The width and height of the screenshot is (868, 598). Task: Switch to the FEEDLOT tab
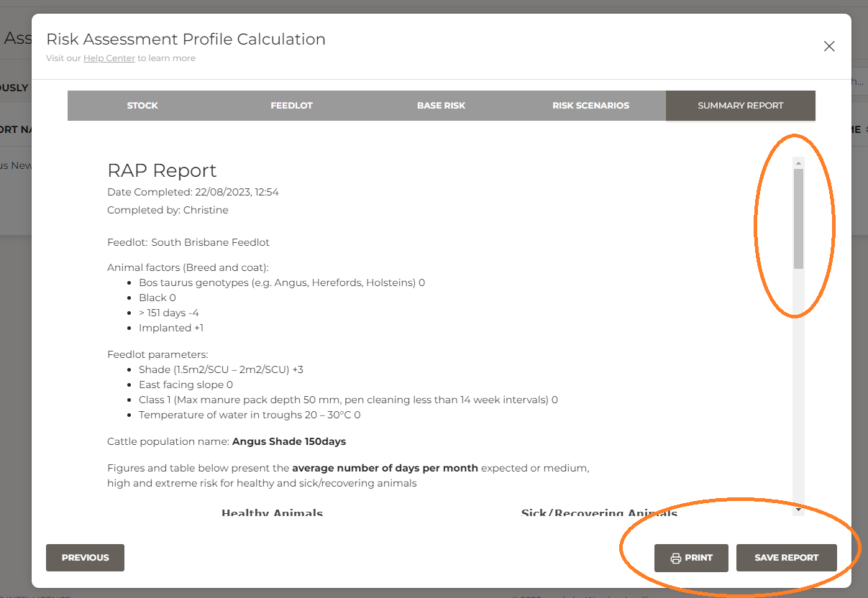coord(292,106)
